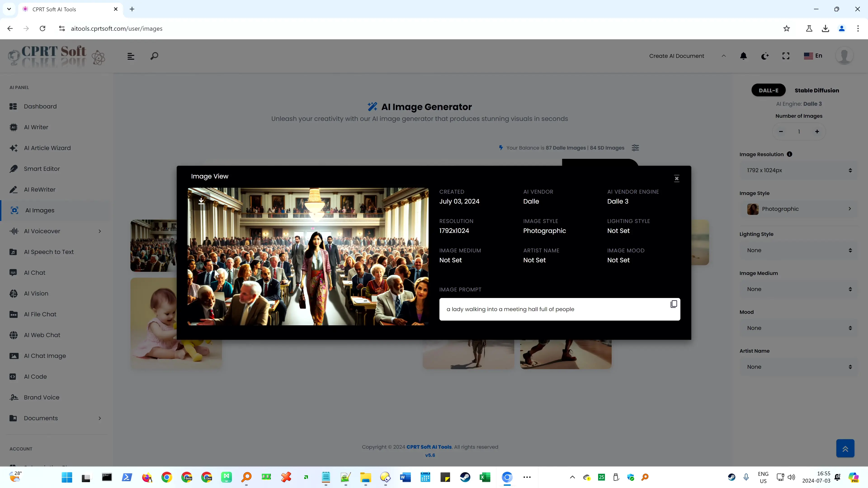The width and height of the screenshot is (868, 488).
Task: Switch to Stable Diffusion tab
Action: 817,90
